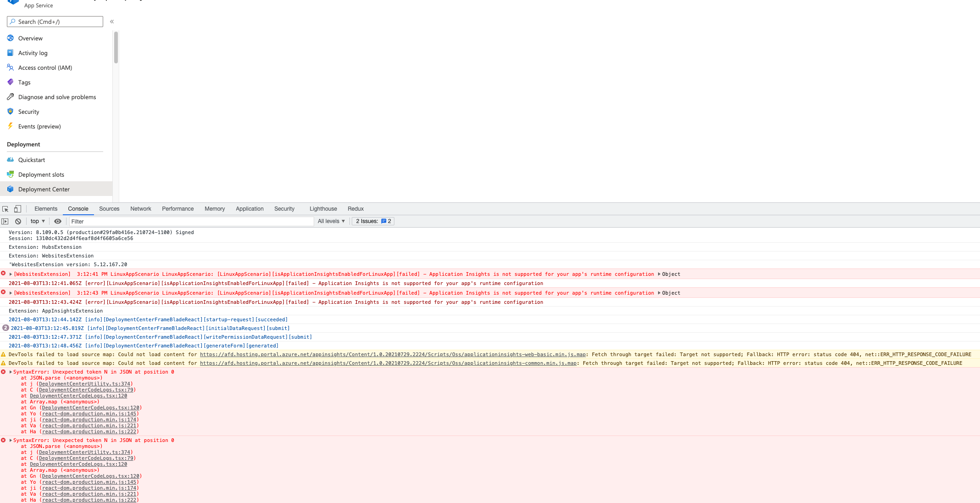Click the 2 Issues button
Image resolution: width=980 pixels, height=503 pixels.
[373, 221]
